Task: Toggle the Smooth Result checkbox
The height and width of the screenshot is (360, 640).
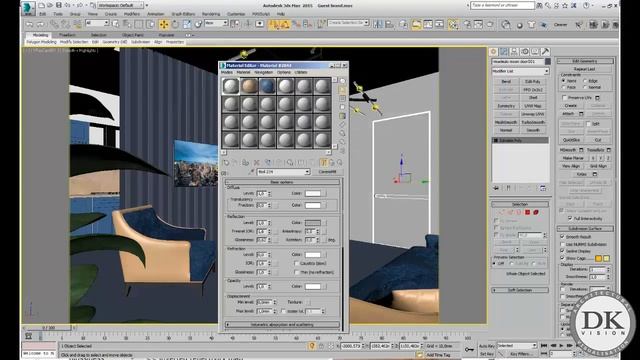Action: pyautogui.click(x=562, y=237)
